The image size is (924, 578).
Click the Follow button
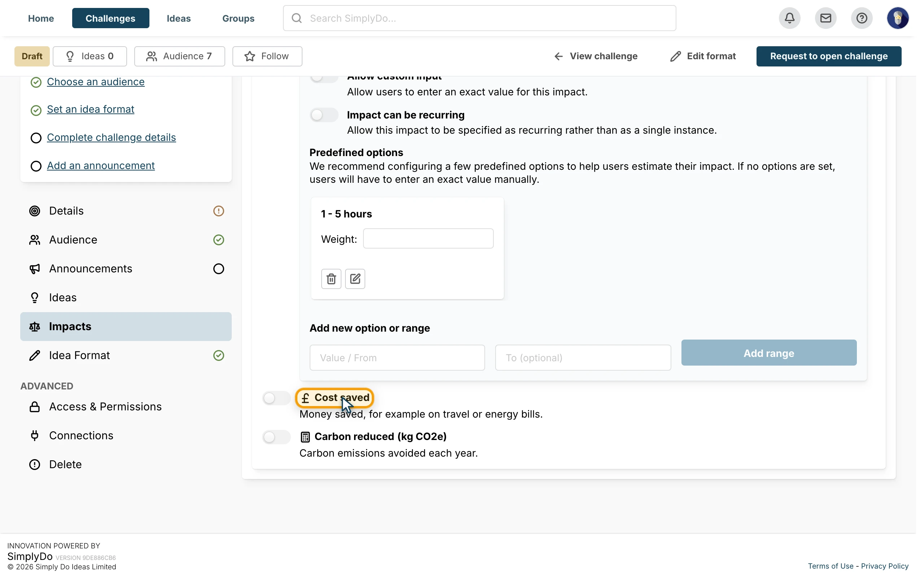(267, 56)
